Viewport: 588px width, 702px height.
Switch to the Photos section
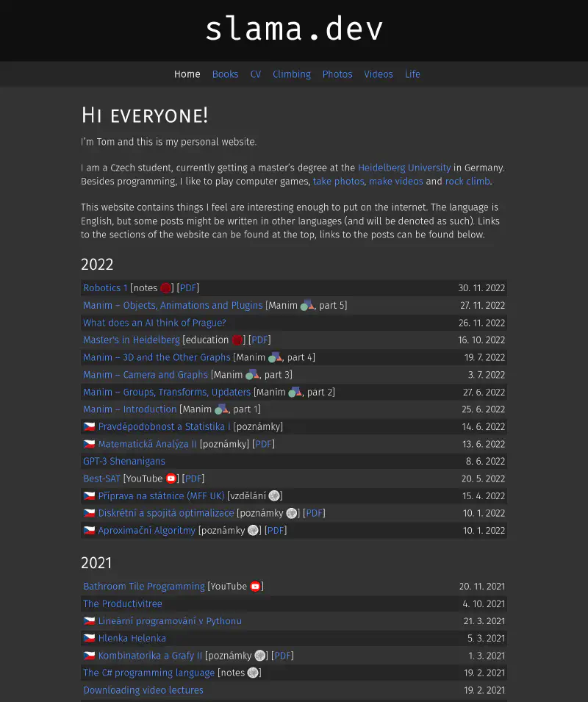337,74
